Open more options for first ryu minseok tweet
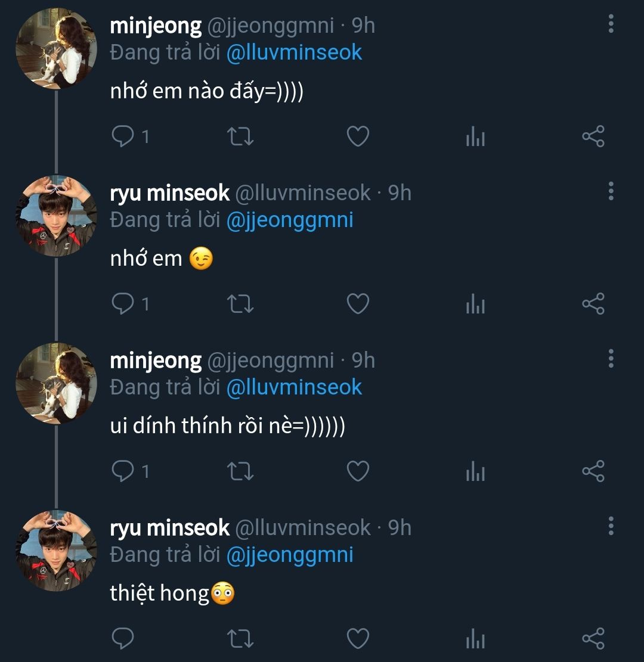 tap(611, 192)
